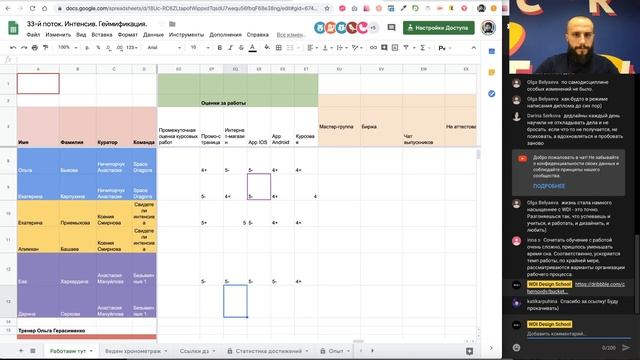The height and width of the screenshot is (360, 640).
Task: Select the Оценки за работы header cell
Action: click(223, 103)
